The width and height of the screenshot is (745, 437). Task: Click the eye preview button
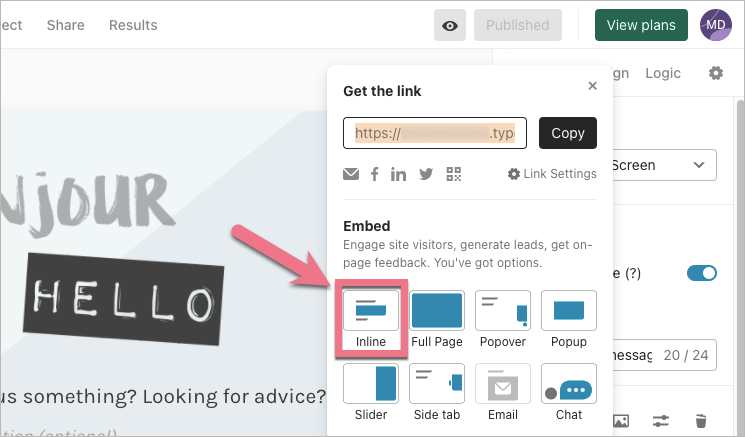[x=450, y=25]
